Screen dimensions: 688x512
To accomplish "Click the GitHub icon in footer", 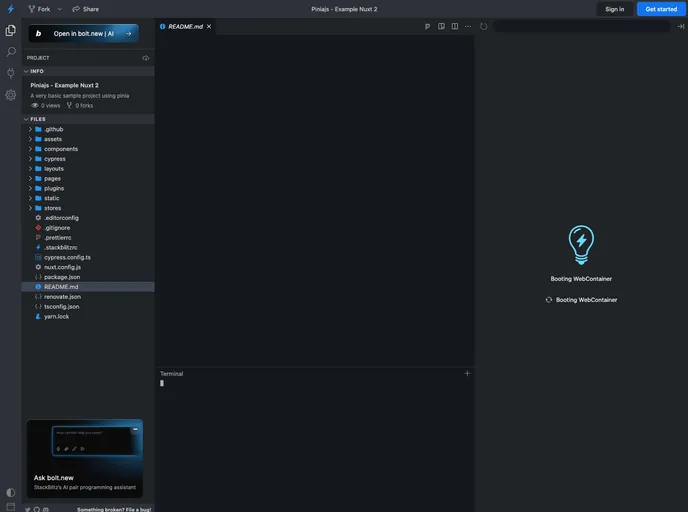I will coord(37,509).
